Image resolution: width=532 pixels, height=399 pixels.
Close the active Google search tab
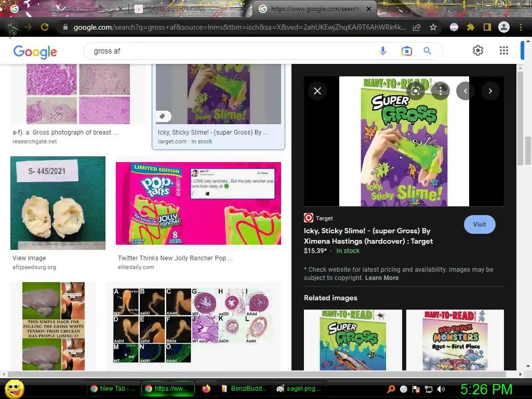(369, 9)
